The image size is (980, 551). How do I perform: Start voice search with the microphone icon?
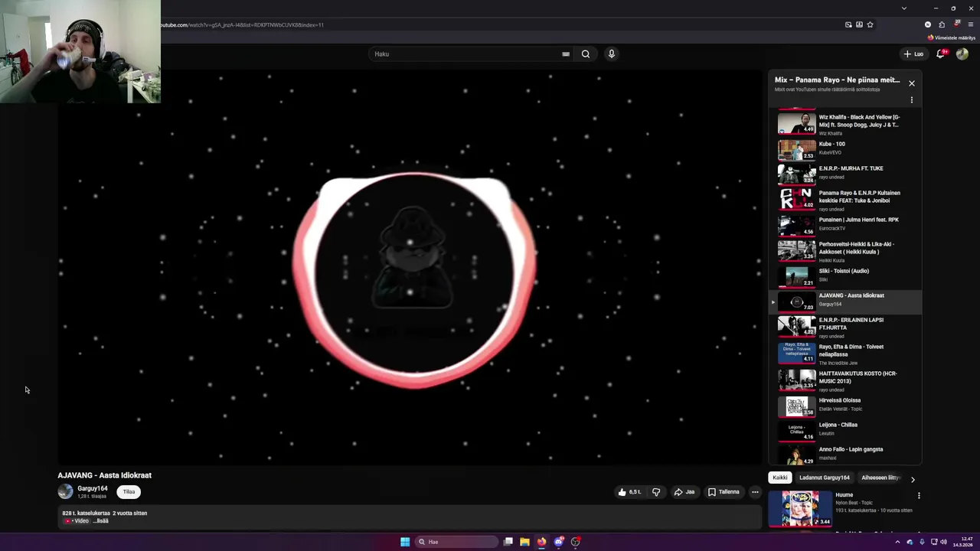(x=611, y=54)
